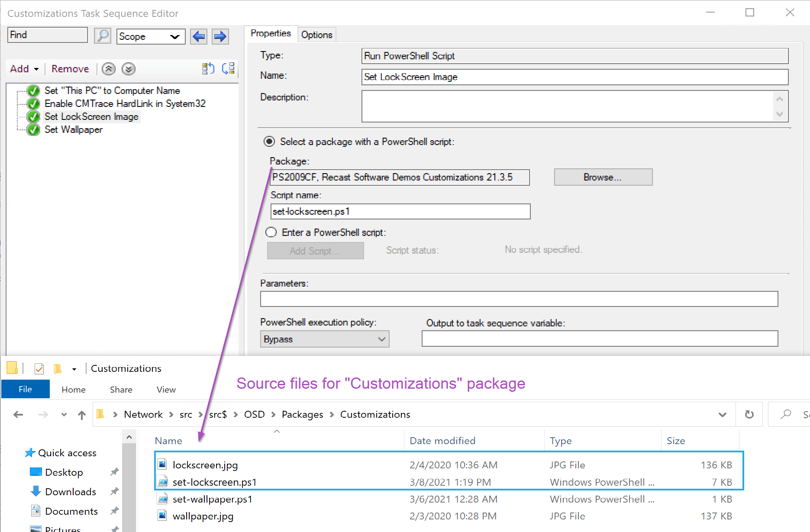
Task: Open the View ribbon tab
Action: (x=166, y=390)
